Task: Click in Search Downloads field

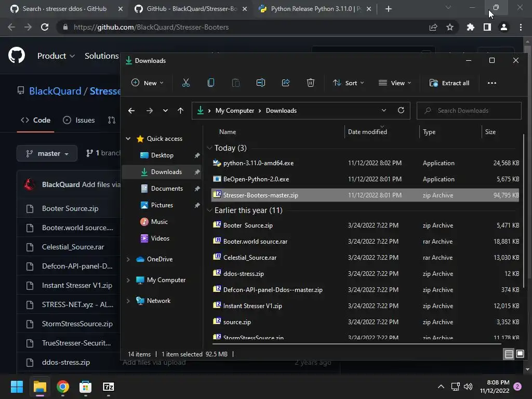Action: point(469,111)
